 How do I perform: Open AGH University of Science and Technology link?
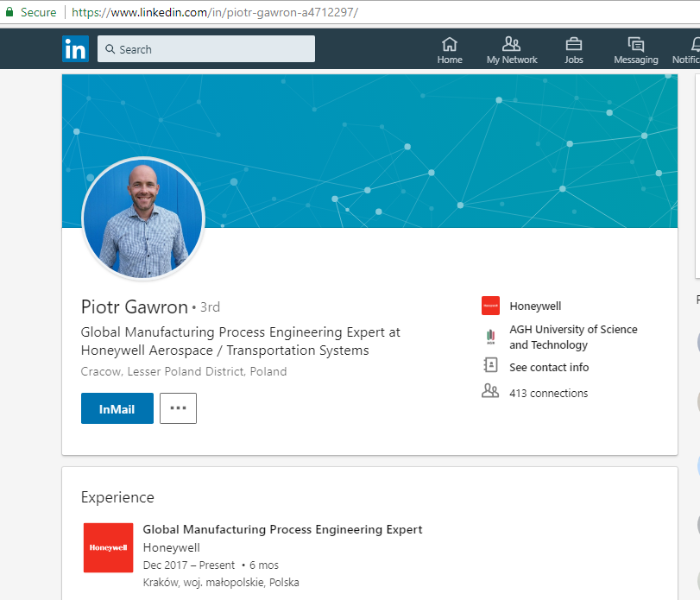pos(573,337)
